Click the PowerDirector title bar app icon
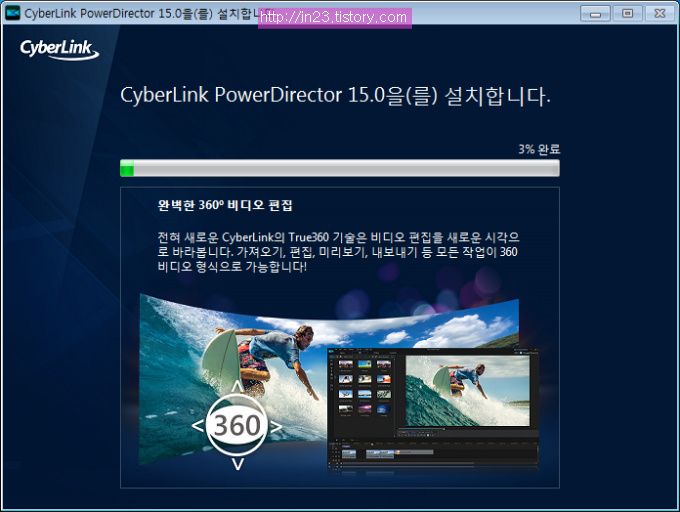The image size is (680, 512). pos(13,13)
